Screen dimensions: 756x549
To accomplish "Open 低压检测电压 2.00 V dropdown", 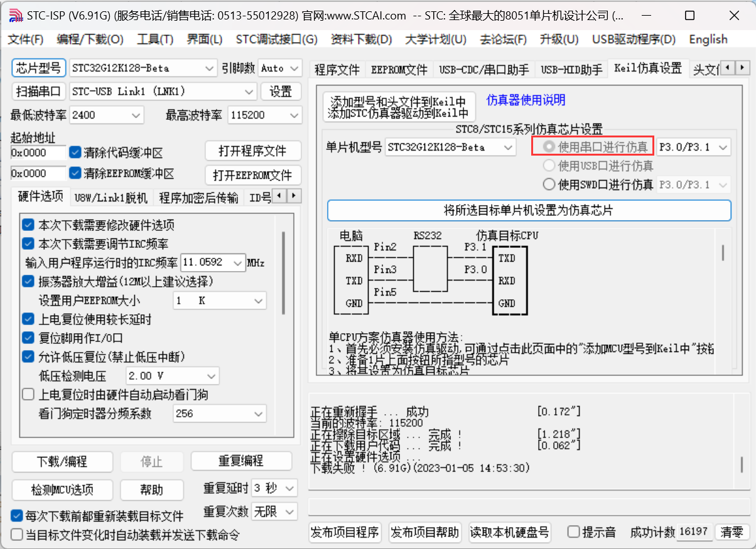I will pyautogui.click(x=172, y=376).
